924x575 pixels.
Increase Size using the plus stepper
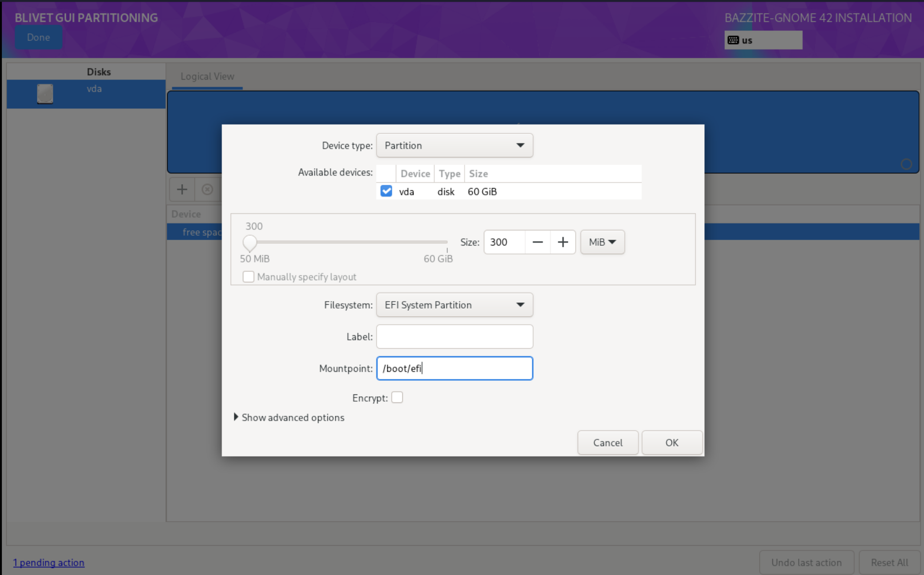click(562, 242)
